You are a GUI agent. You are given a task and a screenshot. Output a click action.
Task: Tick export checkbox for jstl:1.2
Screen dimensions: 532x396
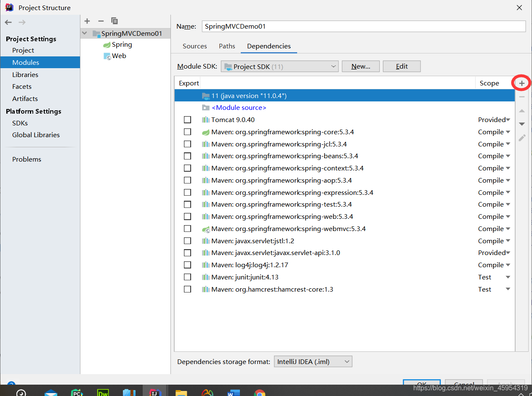[187, 241]
